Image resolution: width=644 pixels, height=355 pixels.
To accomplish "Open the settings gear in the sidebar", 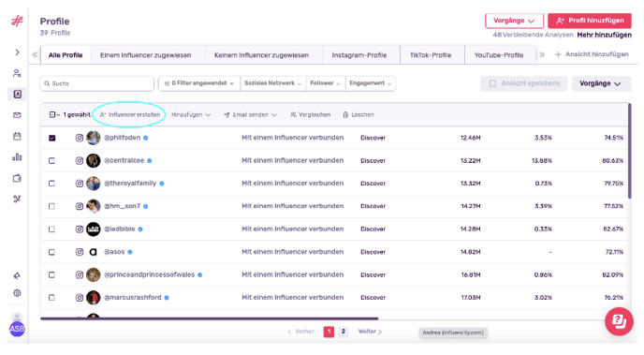I will pyautogui.click(x=17, y=293).
